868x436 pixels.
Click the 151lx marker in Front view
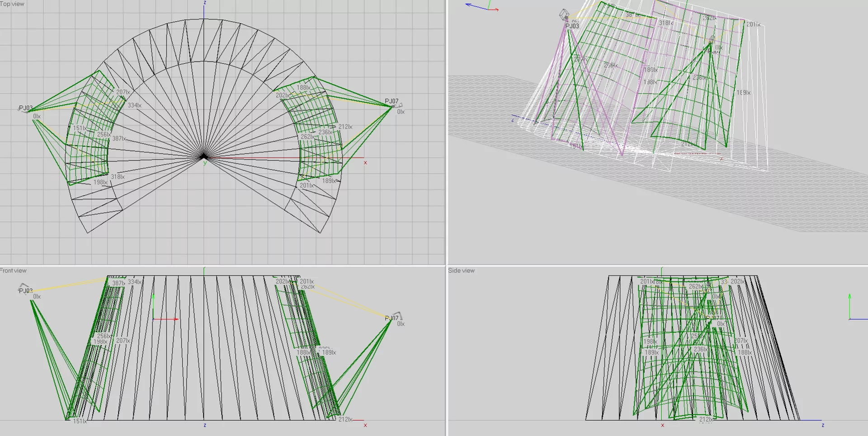pyautogui.click(x=80, y=421)
